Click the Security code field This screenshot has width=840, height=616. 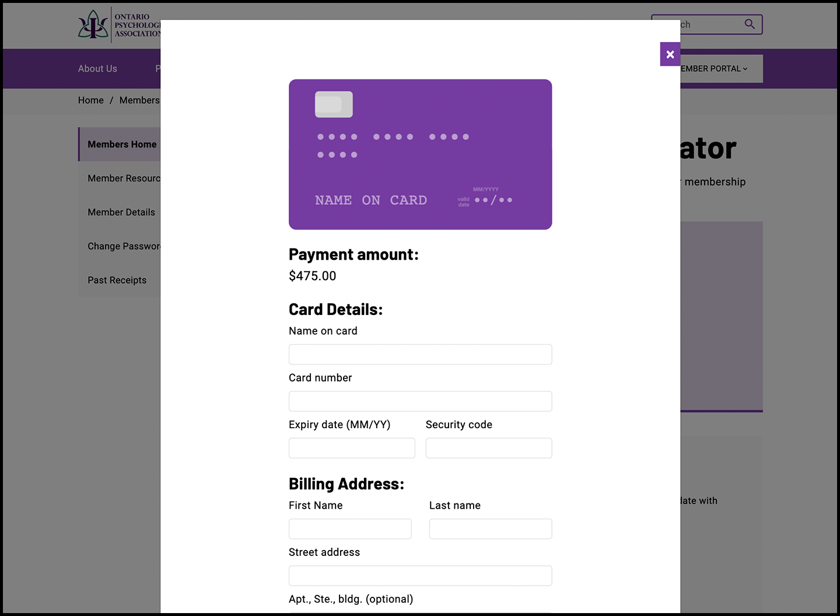coord(489,448)
